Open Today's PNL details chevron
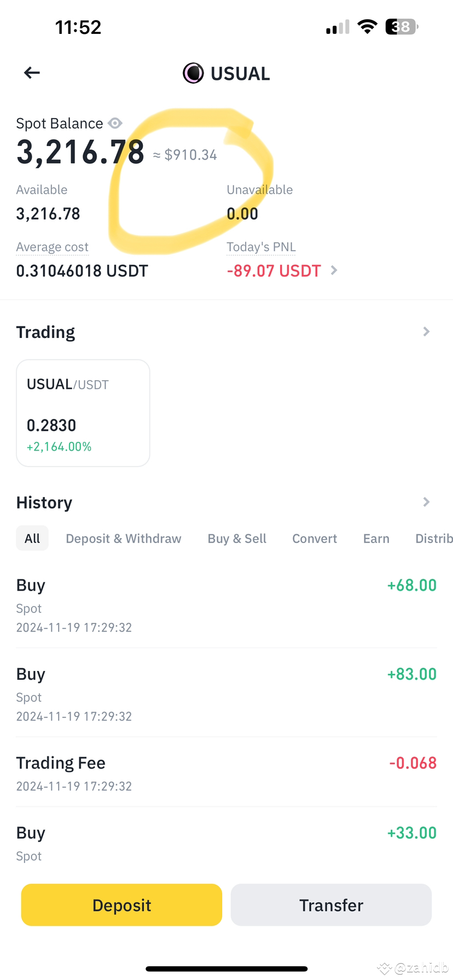 tap(334, 270)
